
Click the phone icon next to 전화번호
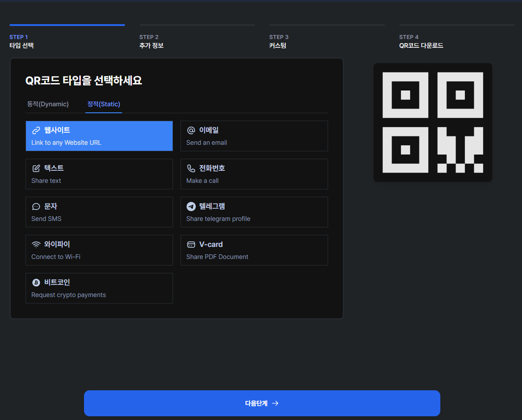click(x=191, y=168)
